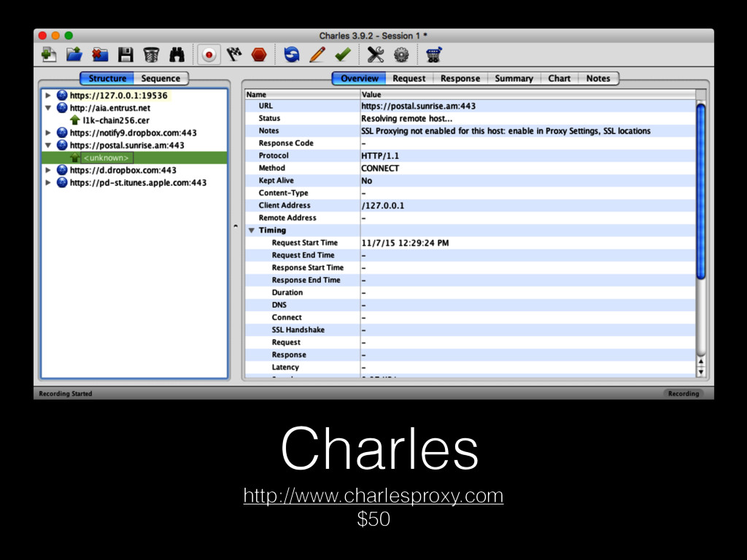Viewport: 747px width, 560px height.
Task: Open the Response tab
Action: coord(460,78)
